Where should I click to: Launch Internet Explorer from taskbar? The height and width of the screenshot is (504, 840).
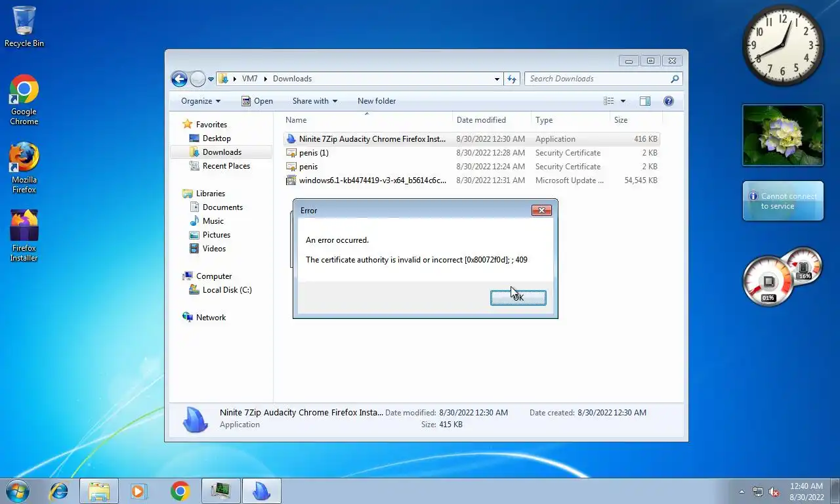point(59,491)
